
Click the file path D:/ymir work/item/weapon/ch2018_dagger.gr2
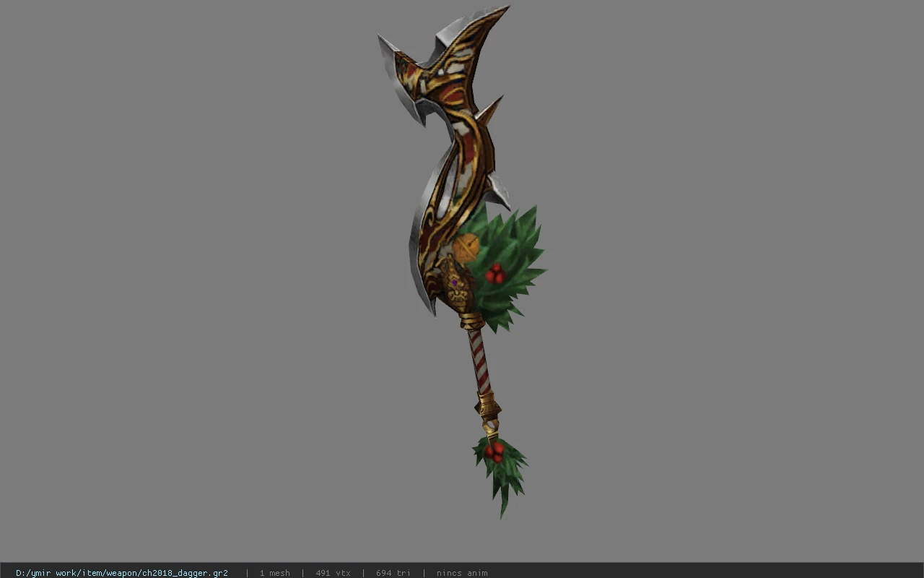click(x=122, y=573)
